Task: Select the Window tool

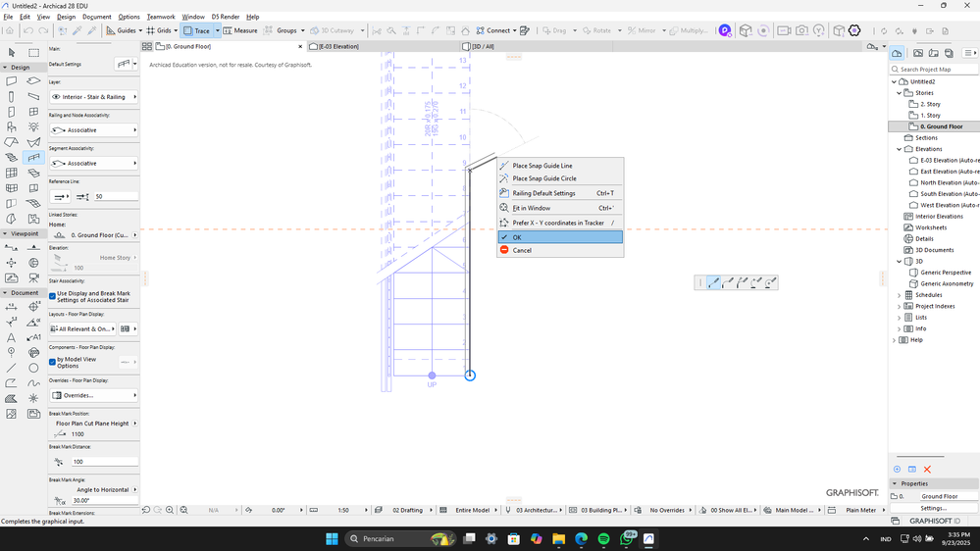Action: 33,112
